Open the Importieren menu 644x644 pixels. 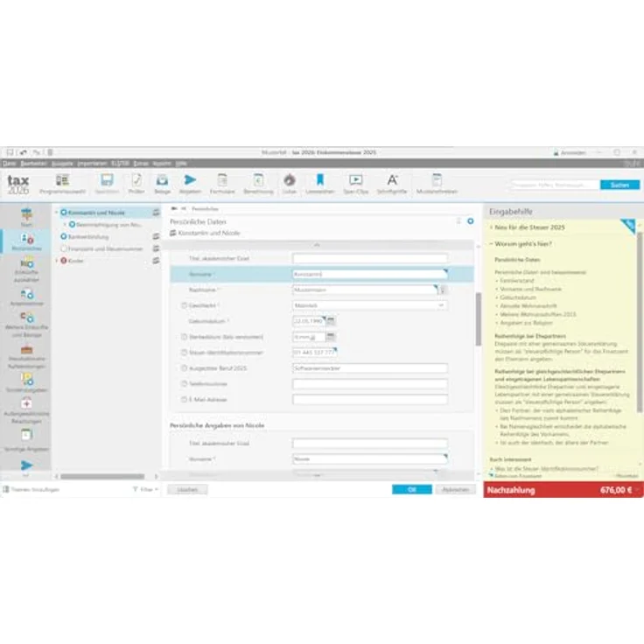(93, 164)
